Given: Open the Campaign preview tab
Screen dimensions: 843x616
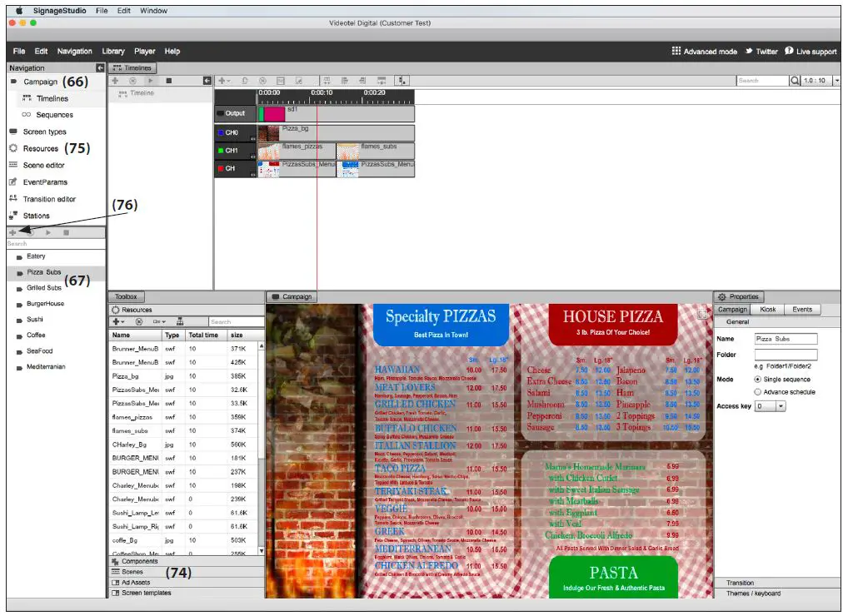Looking at the screenshot, I should pos(292,297).
